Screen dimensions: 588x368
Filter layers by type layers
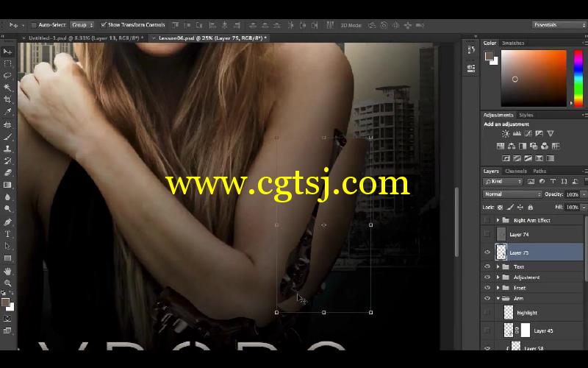[553, 181]
